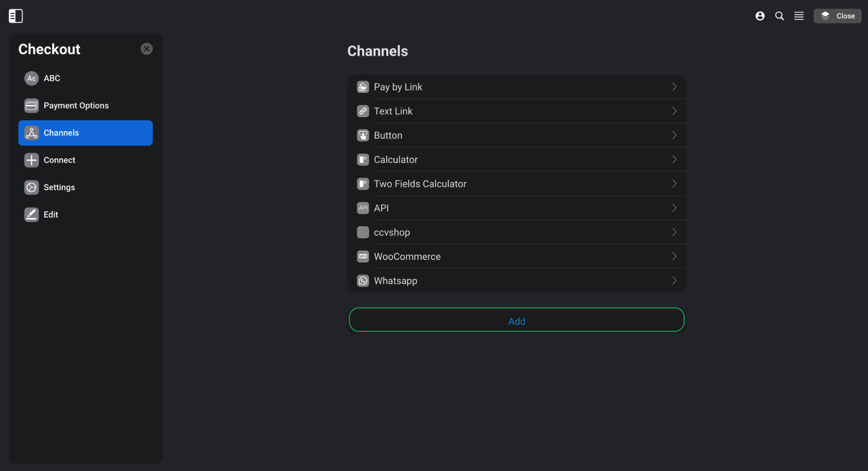The width and height of the screenshot is (868, 471).
Task: Click the ABC account avatar
Action: pyautogui.click(x=31, y=78)
